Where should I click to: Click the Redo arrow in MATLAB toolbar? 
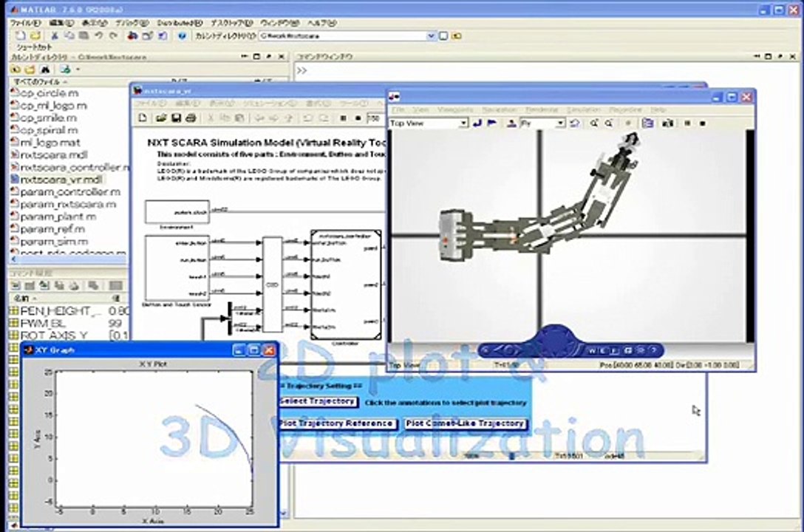click(x=113, y=36)
